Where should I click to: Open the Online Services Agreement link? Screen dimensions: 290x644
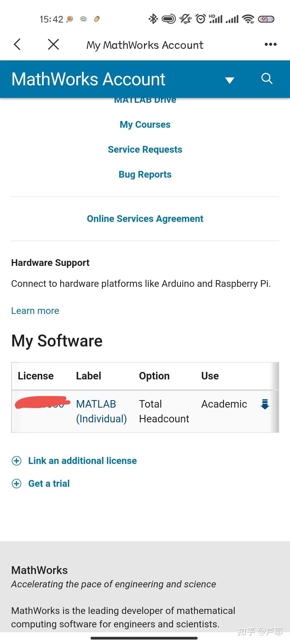click(x=145, y=219)
